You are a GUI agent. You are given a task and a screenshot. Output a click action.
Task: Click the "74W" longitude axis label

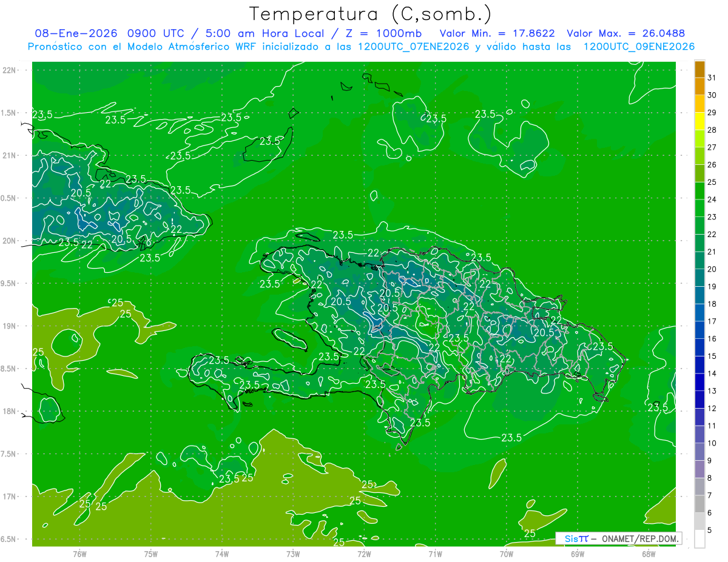click(222, 554)
